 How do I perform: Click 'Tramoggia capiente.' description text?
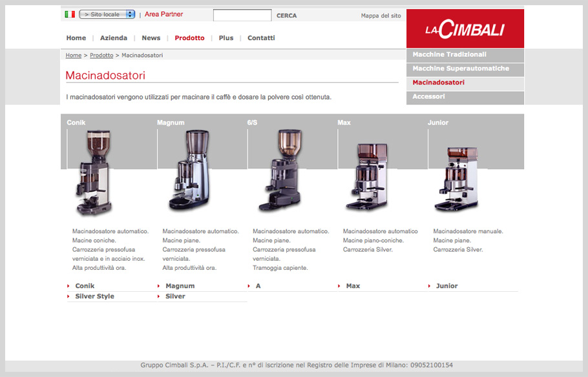click(x=280, y=268)
